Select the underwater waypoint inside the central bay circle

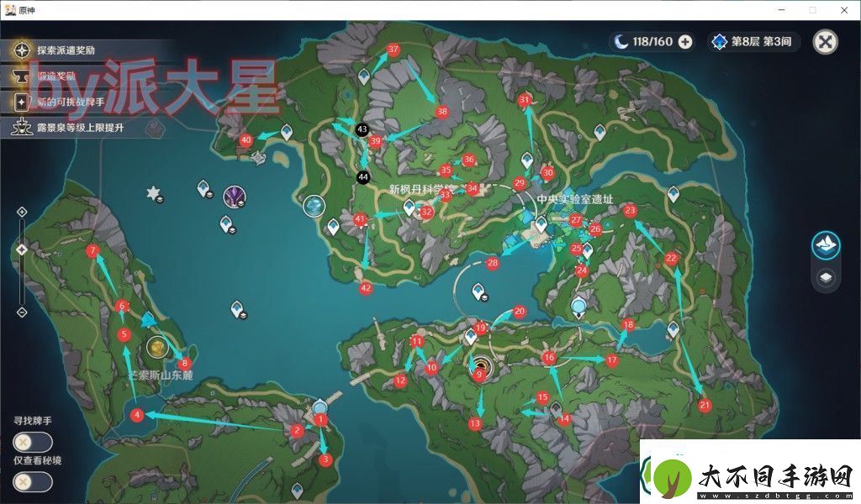click(x=478, y=291)
